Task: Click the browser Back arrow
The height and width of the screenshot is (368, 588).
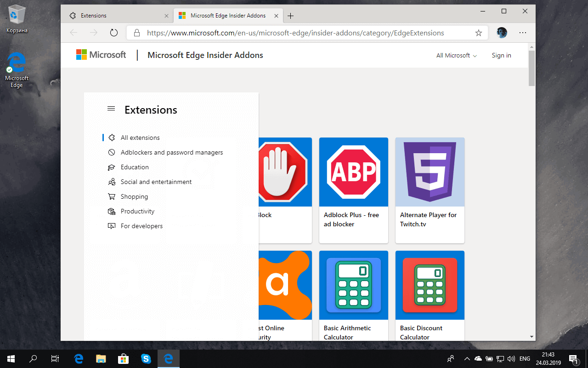Action: (73, 33)
